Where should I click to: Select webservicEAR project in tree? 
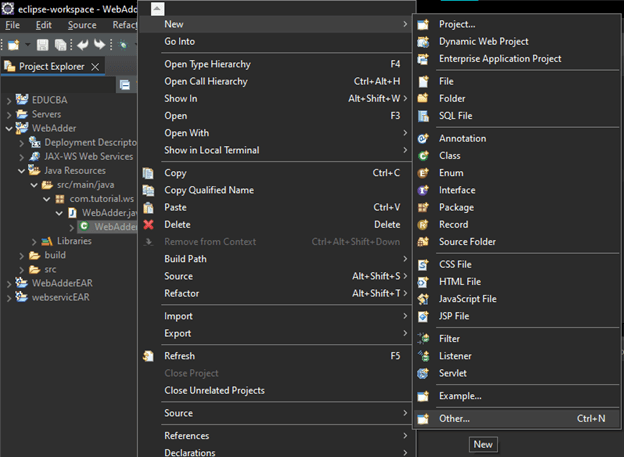60,297
